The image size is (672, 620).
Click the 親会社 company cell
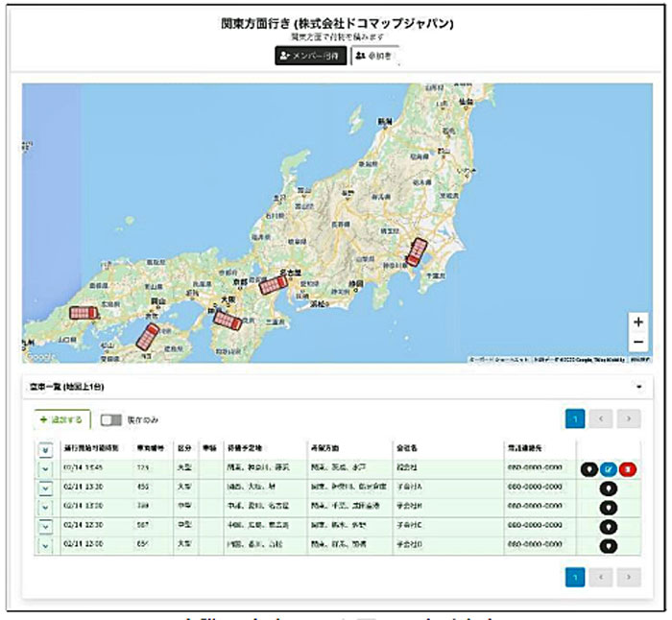pos(407,467)
